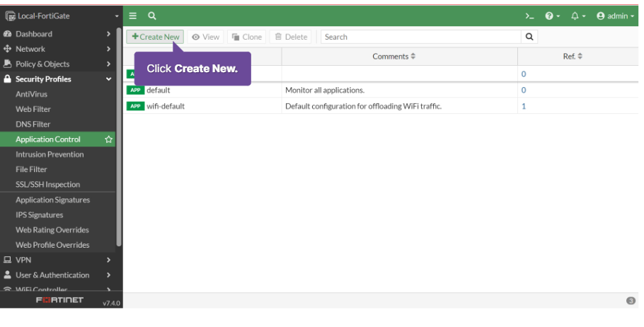Open the help question mark menu
Image resolution: width=644 pixels, height=327 pixels.
click(x=552, y=16)
